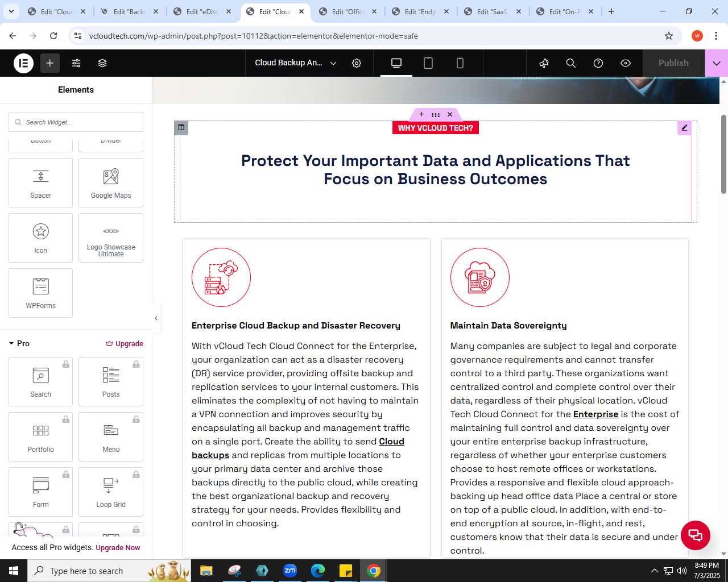
Task: Select the Maintain Data Sovereignty heading
Action: [x=508, y=326]
